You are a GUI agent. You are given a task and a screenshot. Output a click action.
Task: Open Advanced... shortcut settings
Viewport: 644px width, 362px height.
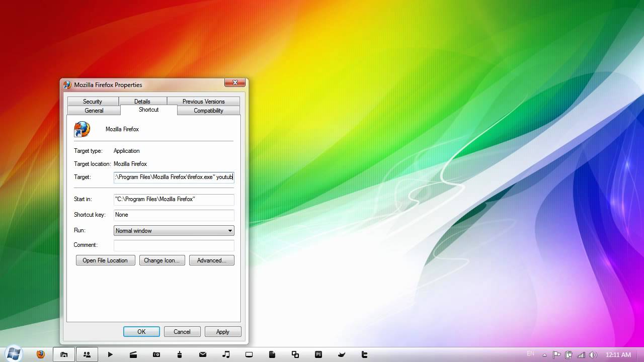tap(212, 260)
